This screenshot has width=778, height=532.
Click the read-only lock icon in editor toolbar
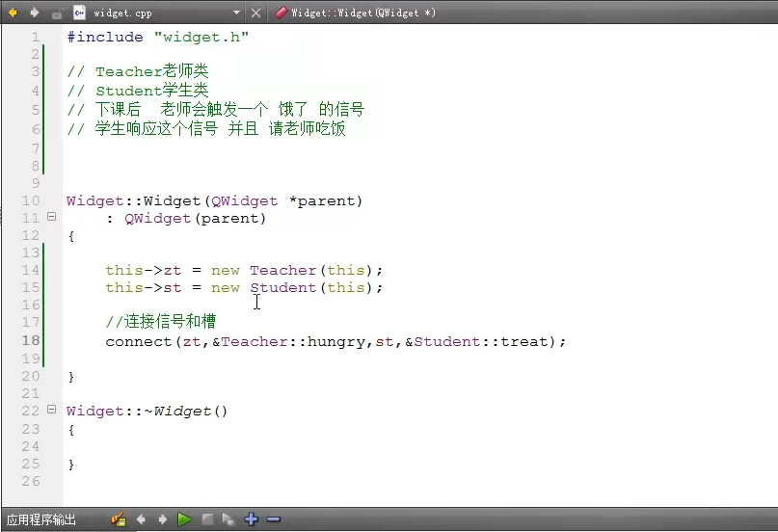coord(57,13)
